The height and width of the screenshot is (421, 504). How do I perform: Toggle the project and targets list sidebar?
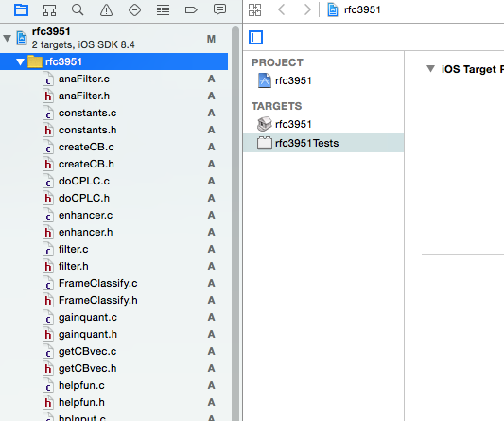tap(256, 37)
